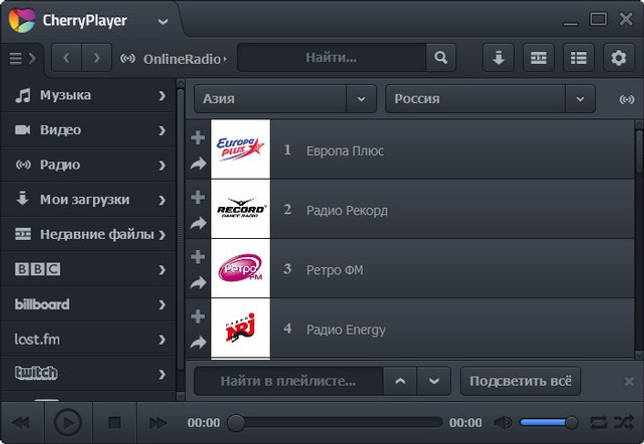Select the Европа Плюс station name
The image size is (644, 444).
[x=345, y=151]
